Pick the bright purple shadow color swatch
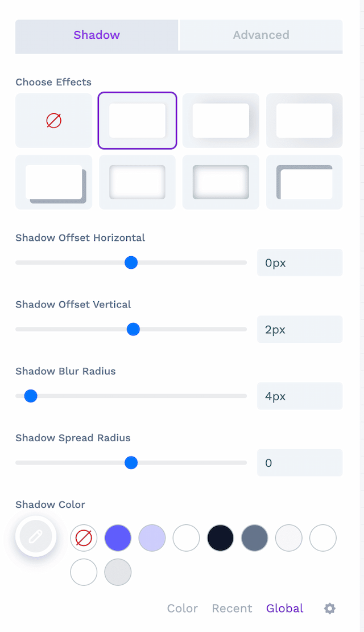 tap(118, 537)
